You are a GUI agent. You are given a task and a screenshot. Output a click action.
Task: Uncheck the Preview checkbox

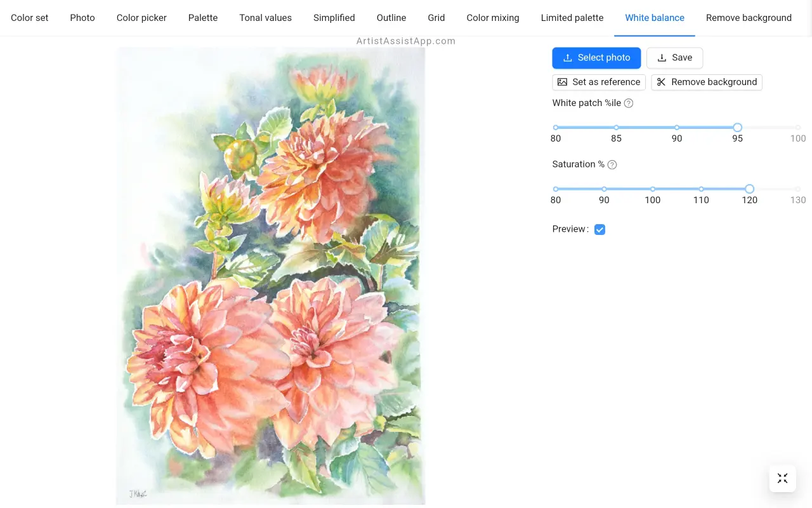pyautogui.click(x=599, y=229)
